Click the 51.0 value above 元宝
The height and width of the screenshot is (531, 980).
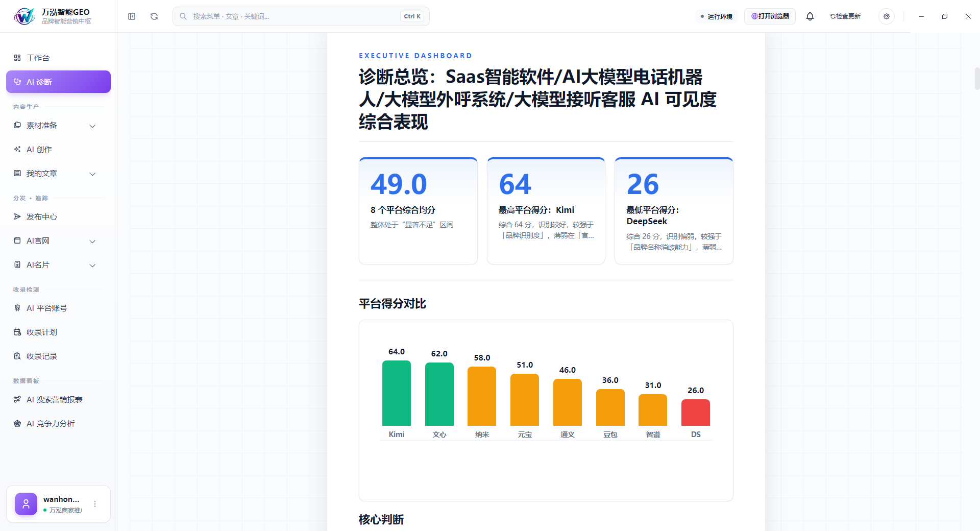pyautogui.click(x=525, y=365)
